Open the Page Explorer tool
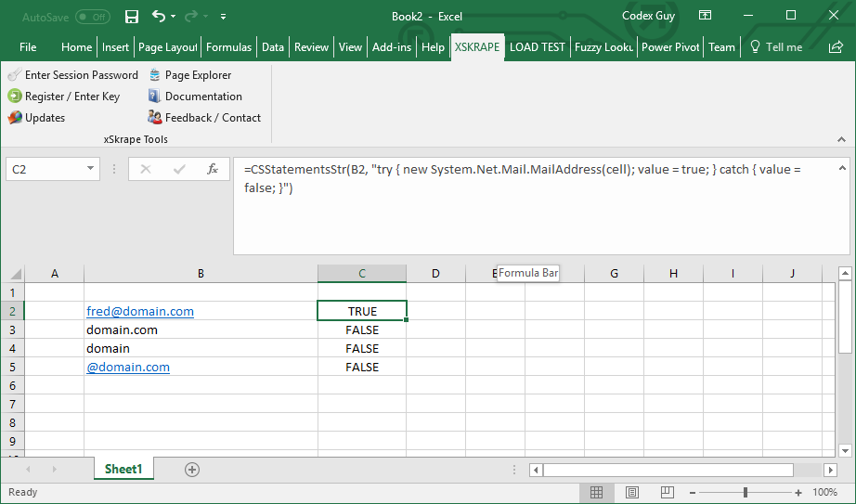856x504 pixels. [x=190, y=75]
